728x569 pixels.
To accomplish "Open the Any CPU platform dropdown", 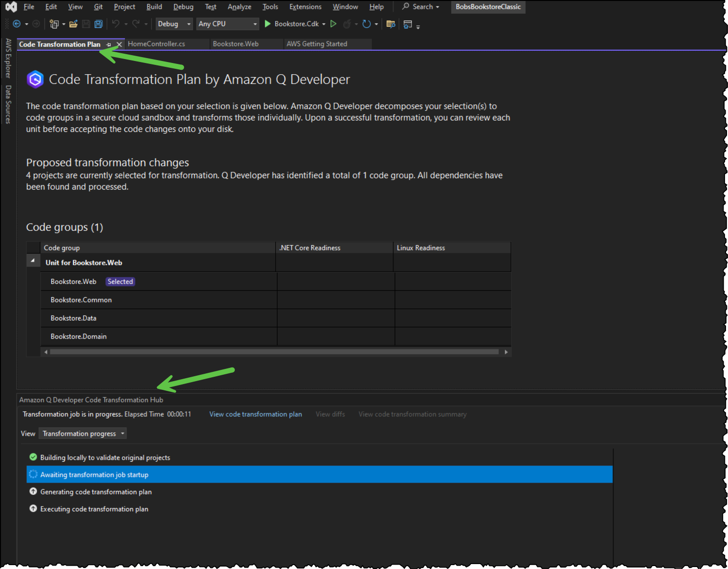I will pos(227,23).
